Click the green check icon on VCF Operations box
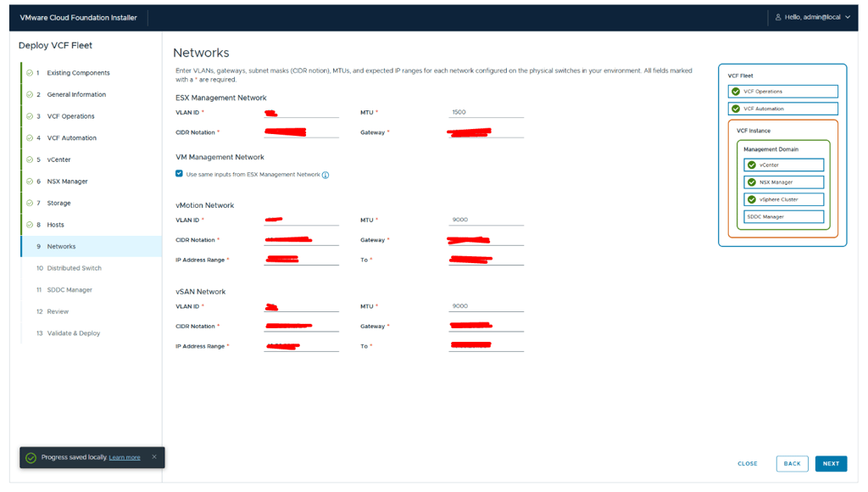This screenshot has height=492, width=868. tap(736, 92)
